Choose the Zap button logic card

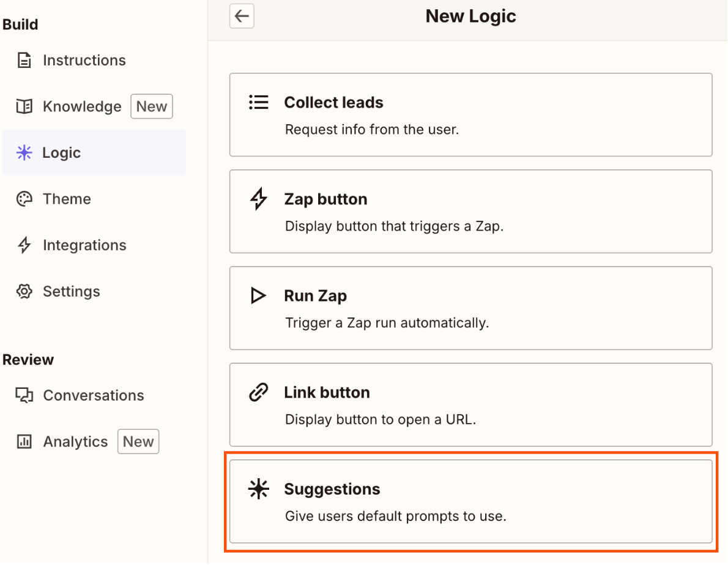click(x=470, y=212)
